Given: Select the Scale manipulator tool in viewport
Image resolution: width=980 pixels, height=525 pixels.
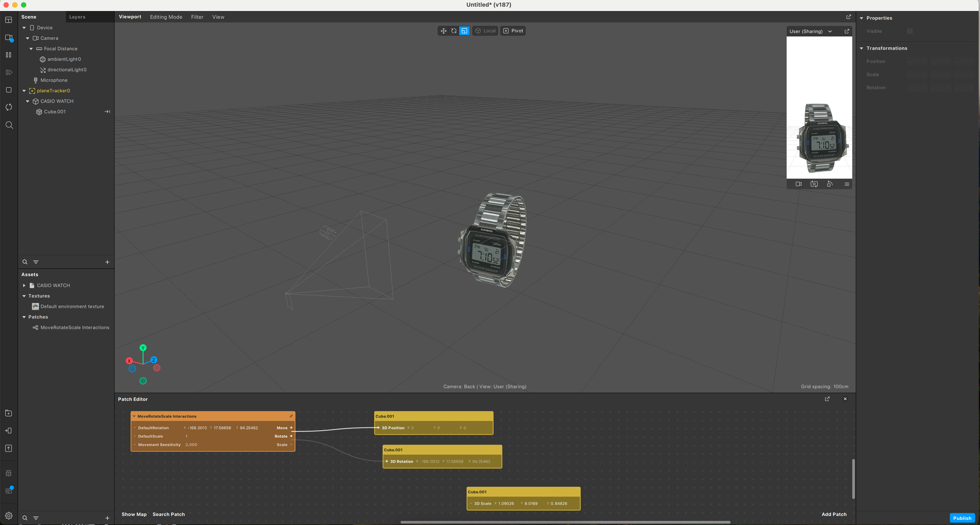Looking at the screenshot, I should [x=464, y=31].
